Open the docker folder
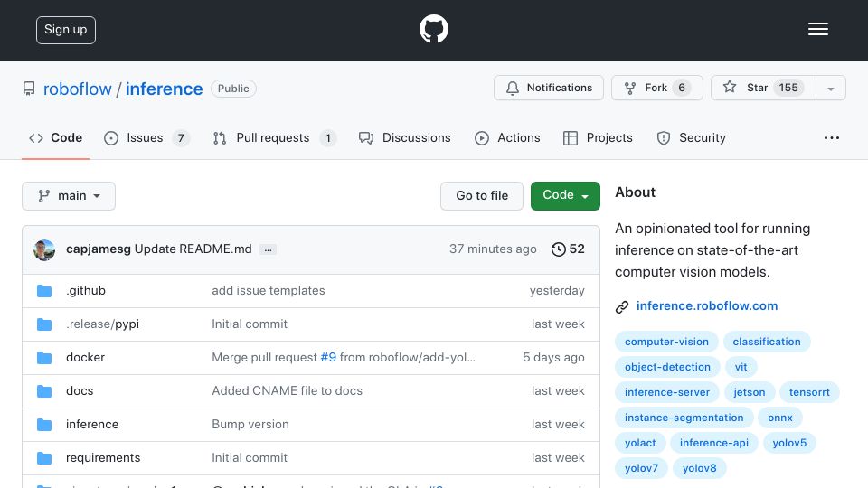 85,358
